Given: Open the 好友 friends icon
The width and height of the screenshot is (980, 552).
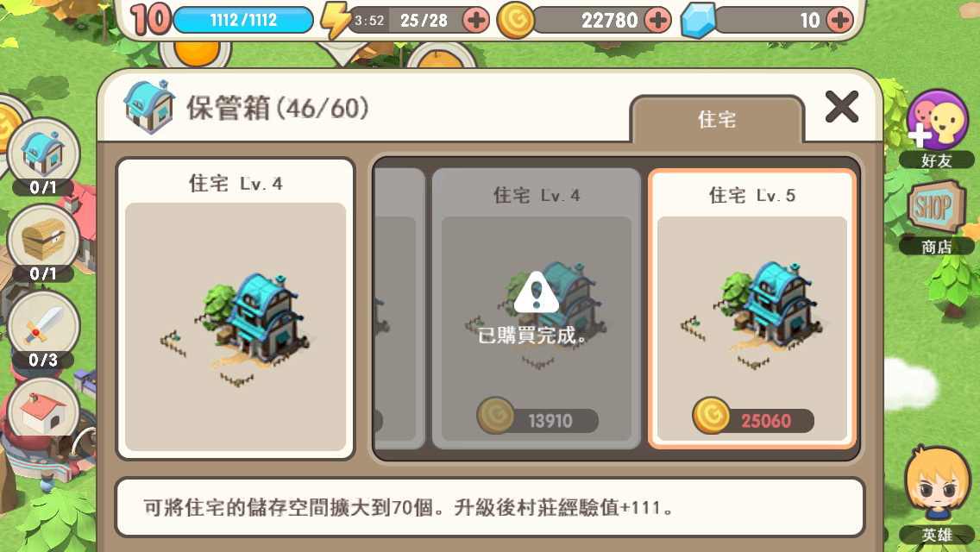Looking at the screenshot, I should [937, 129].
